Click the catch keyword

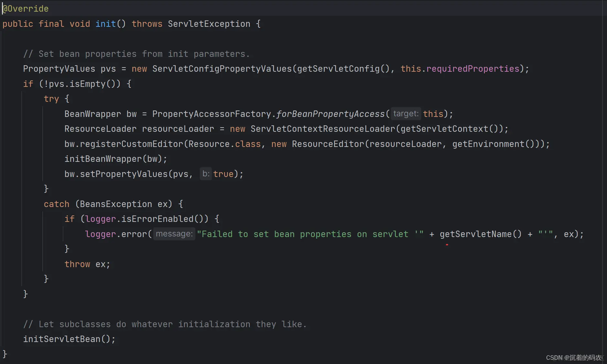57,204
